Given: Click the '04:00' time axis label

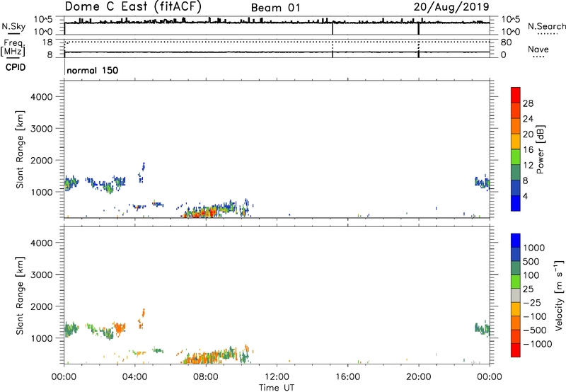Looking at the screenshot, I should pyautogui.click(x=134, y=377).
